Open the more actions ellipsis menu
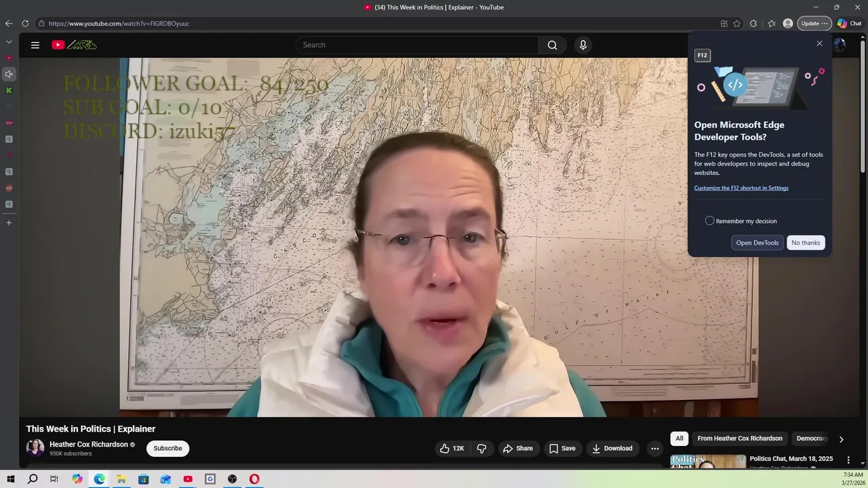This screenshot has width=868, height=488. coord(654,449)
